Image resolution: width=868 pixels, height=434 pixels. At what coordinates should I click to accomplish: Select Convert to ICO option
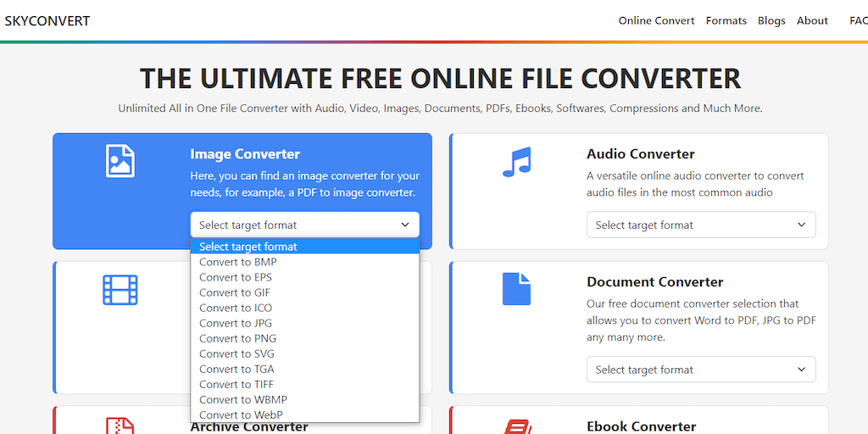pyautogui.click(x=305, y=308)
